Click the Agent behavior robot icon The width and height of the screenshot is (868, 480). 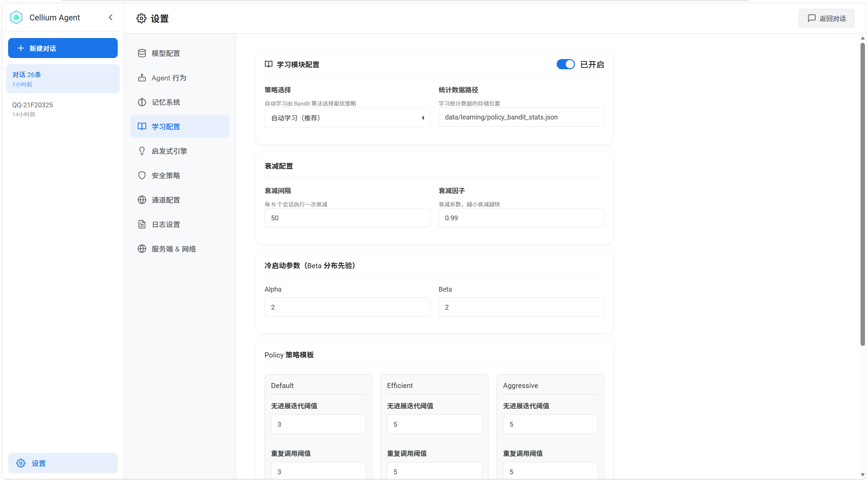point(142,78)
